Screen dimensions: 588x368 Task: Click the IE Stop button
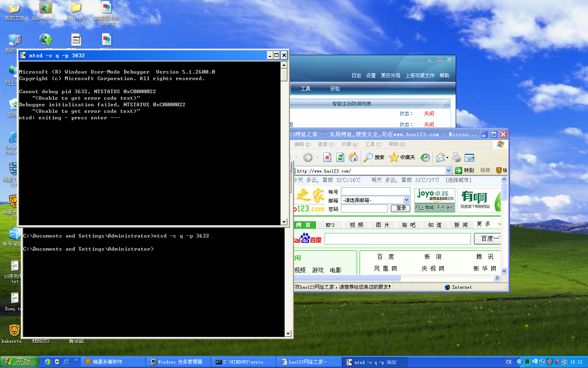click(x=327, y=157)
